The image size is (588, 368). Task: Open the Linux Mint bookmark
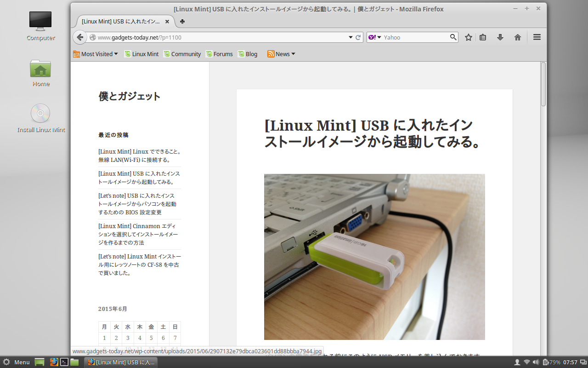click(141, 54)
